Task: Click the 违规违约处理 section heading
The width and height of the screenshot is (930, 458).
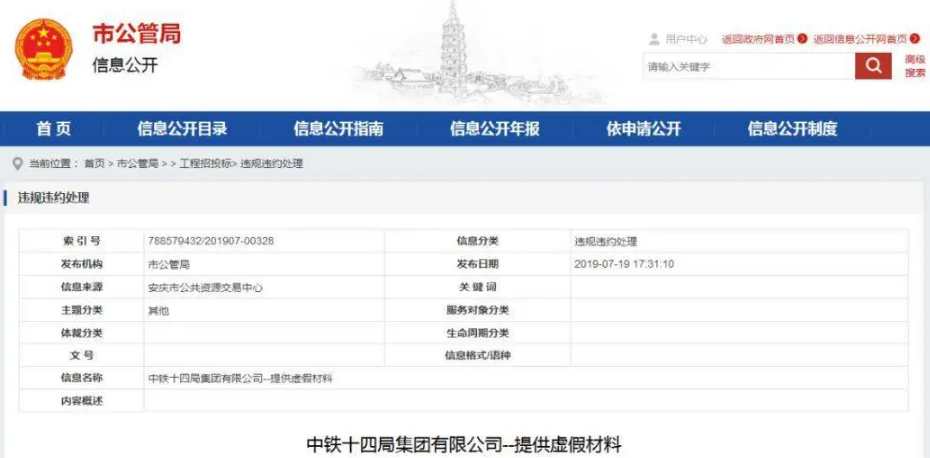Action: pos(53,198)
